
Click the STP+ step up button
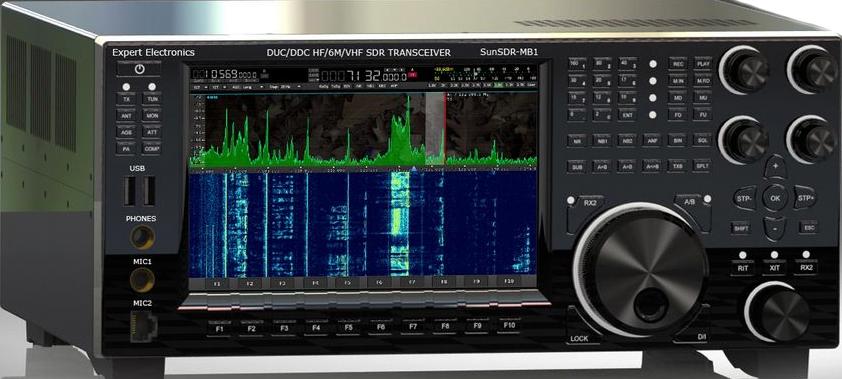click(805, 198)
